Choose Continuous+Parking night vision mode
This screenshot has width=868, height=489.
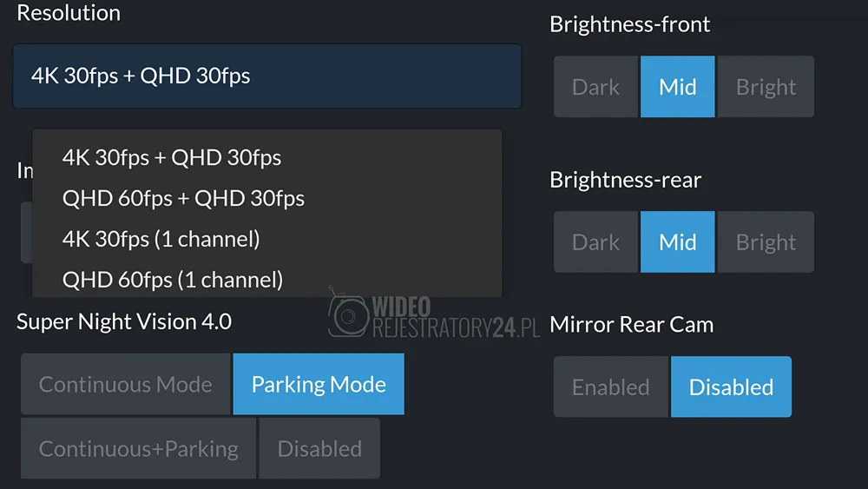(x=139, y=449)
